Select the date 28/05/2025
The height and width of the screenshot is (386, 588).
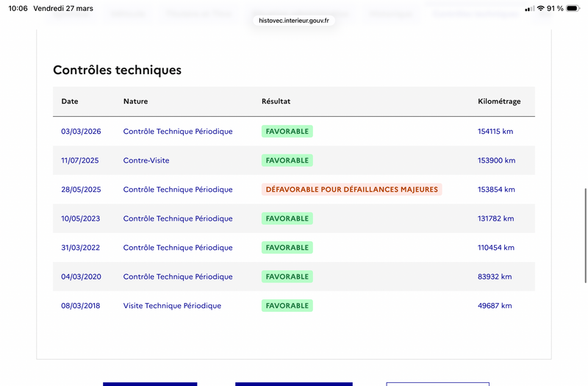[x=81, y=190]
